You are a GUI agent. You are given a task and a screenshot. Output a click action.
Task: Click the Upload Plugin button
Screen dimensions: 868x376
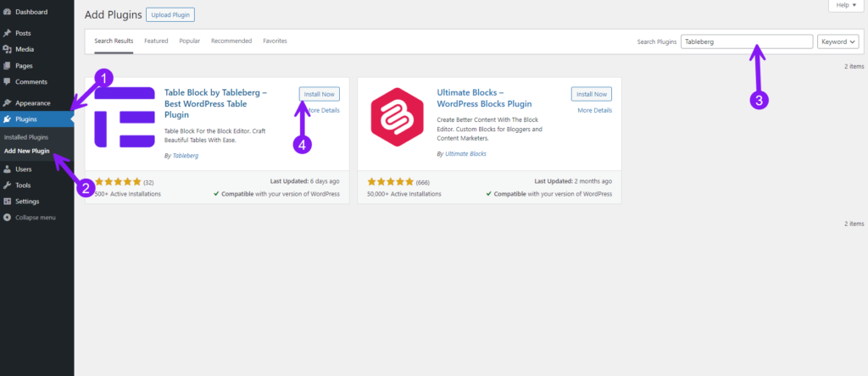[x=170, y=15]
